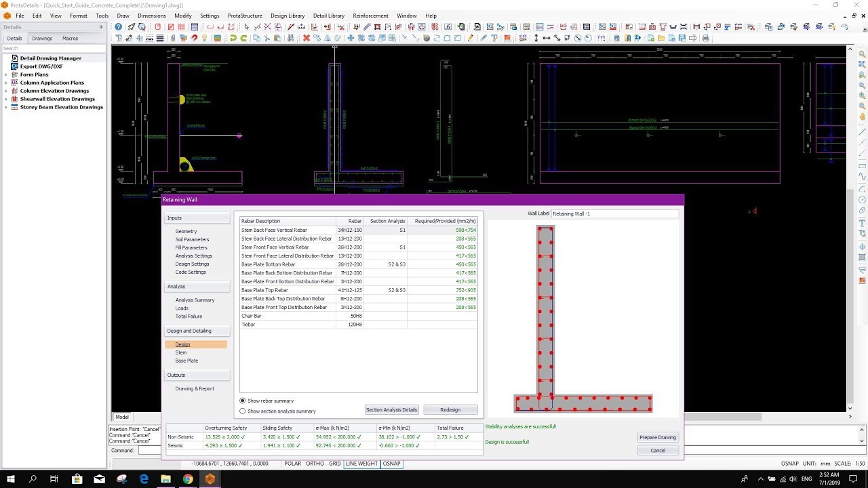Switch to the Drawings tab
The width and height of the screenshot is (868, 488).
pyautogui.click(x=42, y=39)
